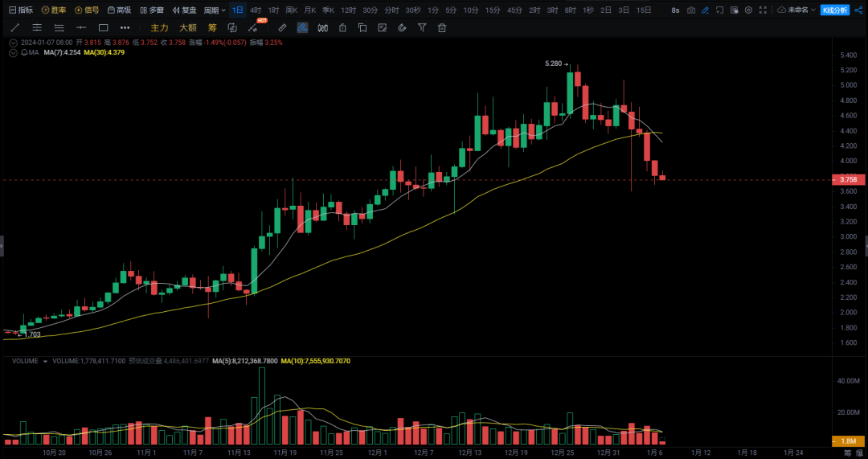Open chart settings hexagon icon

[x=748, y=10]
